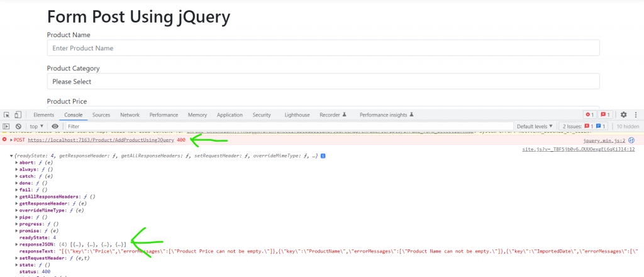Expand the getAllResponseHeaders function entry
644x277 pixels.
coord(17,197)
